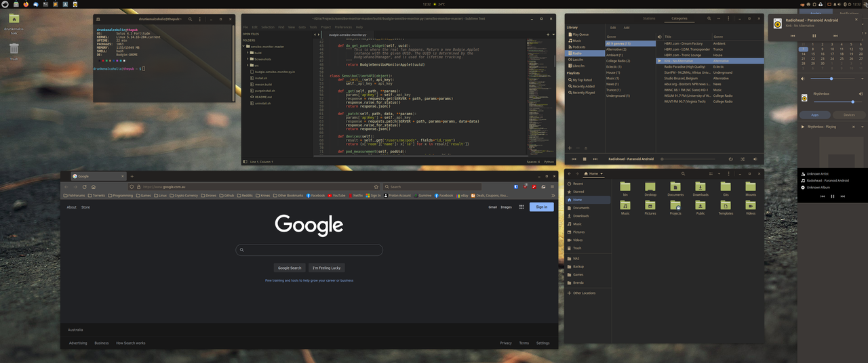Image resolution: width=868 pixels, height=363 pixels.
Task: Click the Firefox home icon
Action: [94, 187]
